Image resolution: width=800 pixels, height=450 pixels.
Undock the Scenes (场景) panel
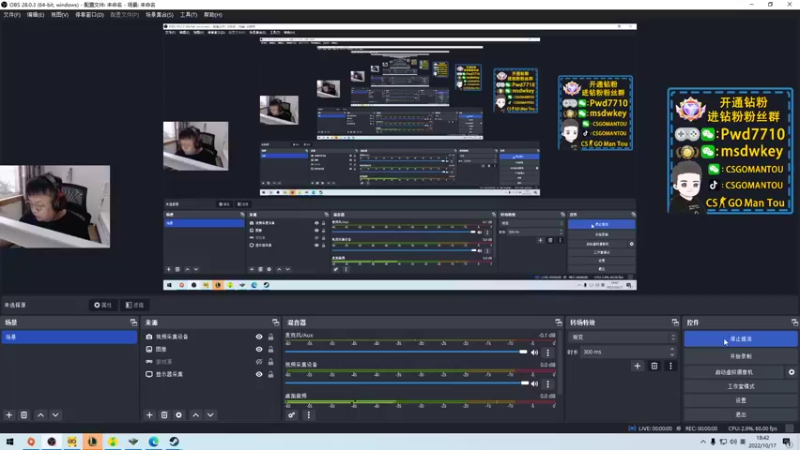click(x=134, y=322)
